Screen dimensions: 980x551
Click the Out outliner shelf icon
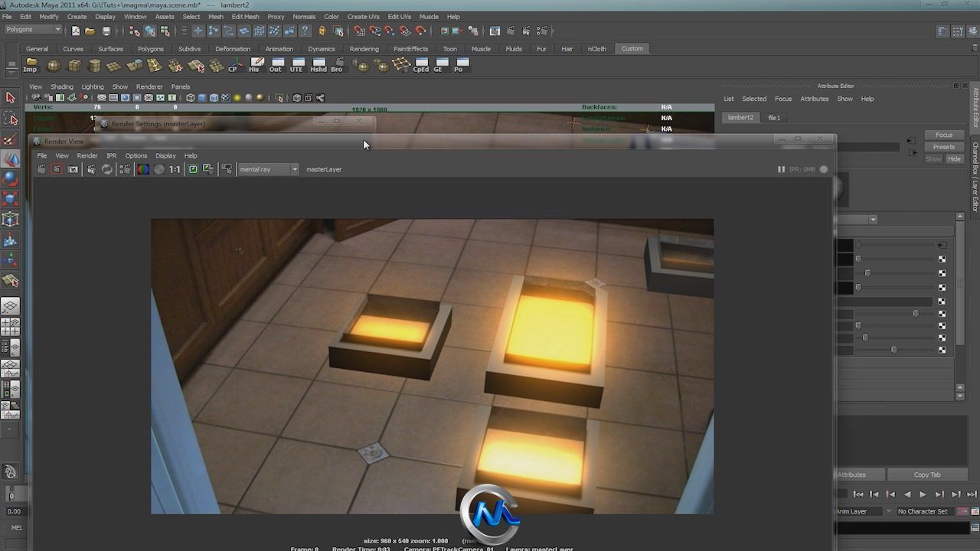point(276,65)
